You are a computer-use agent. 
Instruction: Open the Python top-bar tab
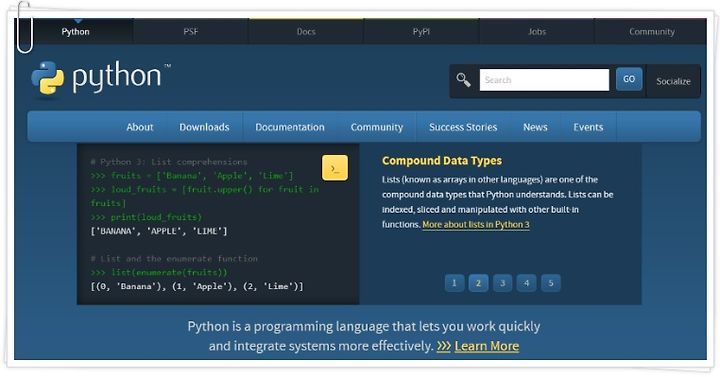[x=75, y=32]
